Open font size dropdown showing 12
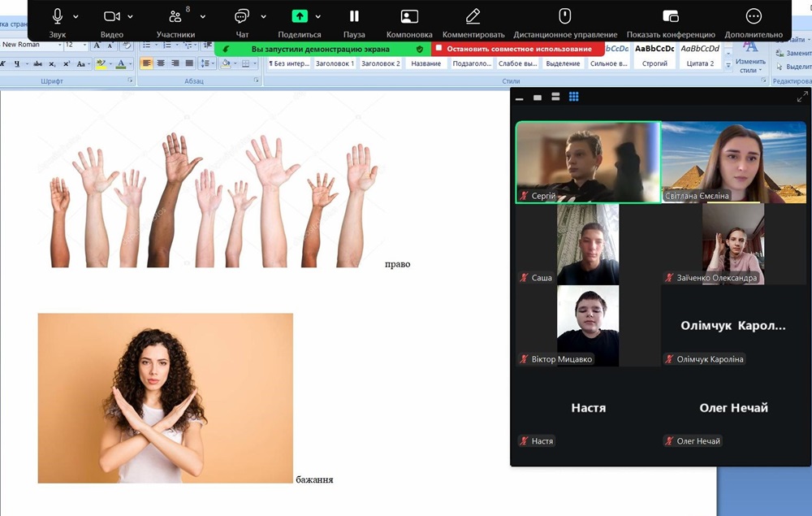Viewport: 812px width, 516px height. [84, 45]
